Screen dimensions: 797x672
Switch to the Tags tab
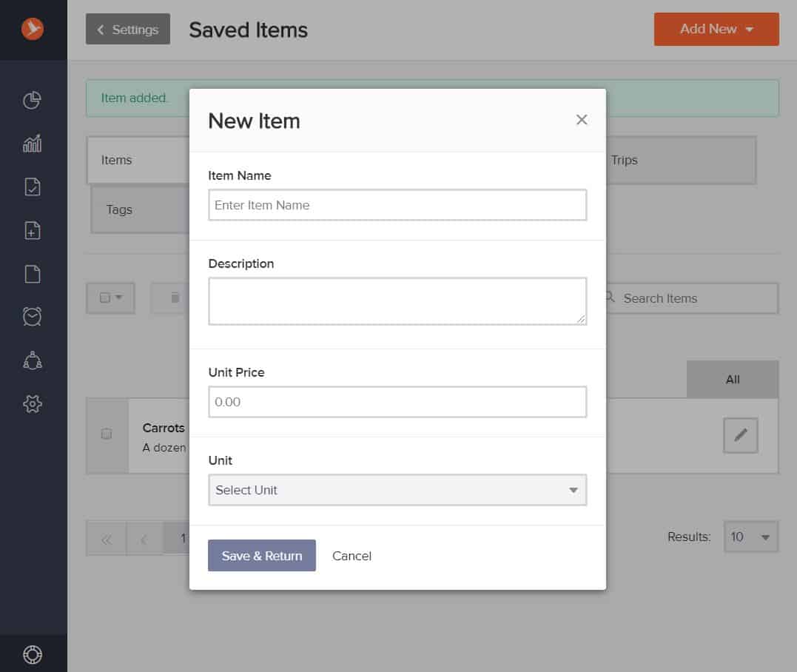point(141,209)
